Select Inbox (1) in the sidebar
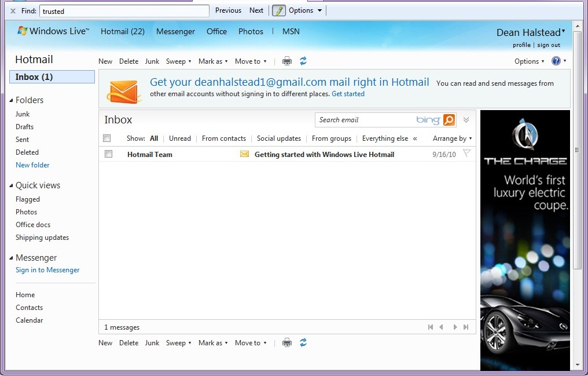The height and width of the screenshot is (376, 588). (x=52, y=77)
